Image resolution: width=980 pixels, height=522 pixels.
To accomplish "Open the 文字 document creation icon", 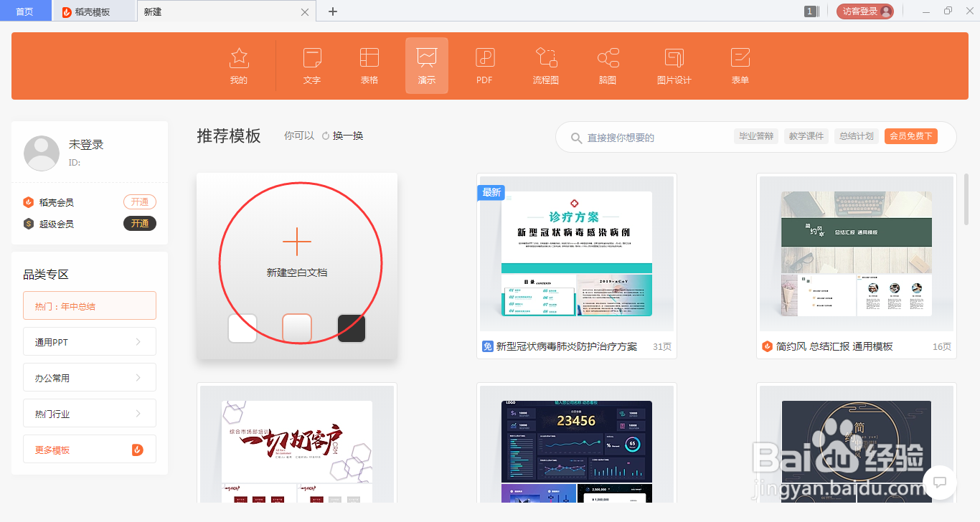I will pos(311,65).
